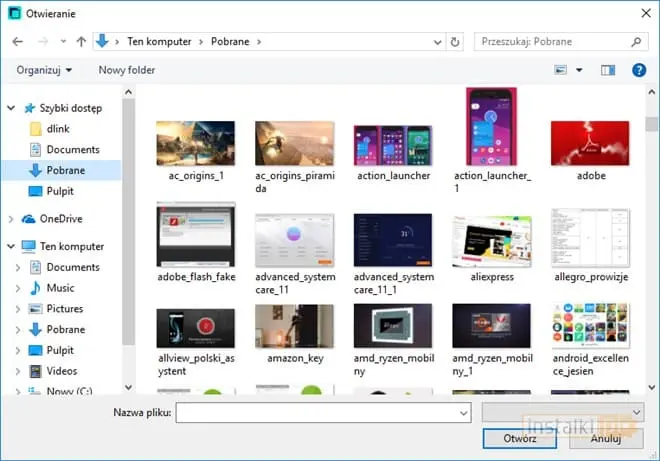
Task: Click the search magnifier icon
Action: click(636, 42)
